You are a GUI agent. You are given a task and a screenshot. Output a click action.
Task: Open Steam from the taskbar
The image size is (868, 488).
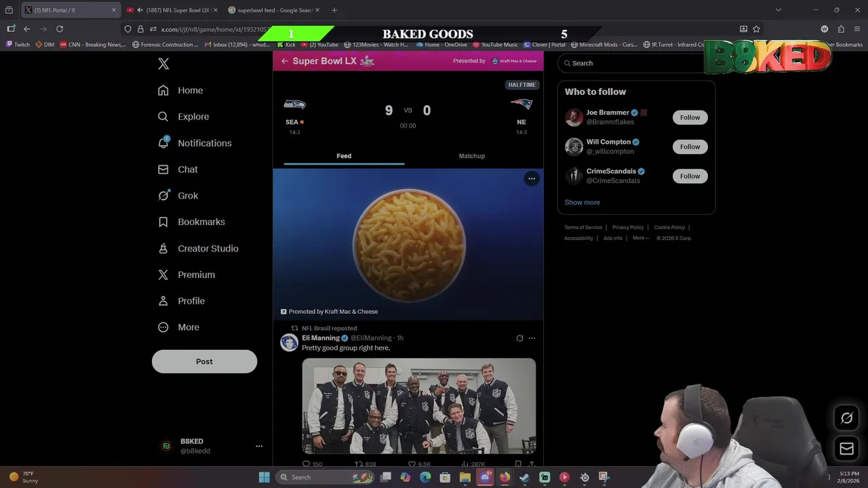(x=524, y=477)
